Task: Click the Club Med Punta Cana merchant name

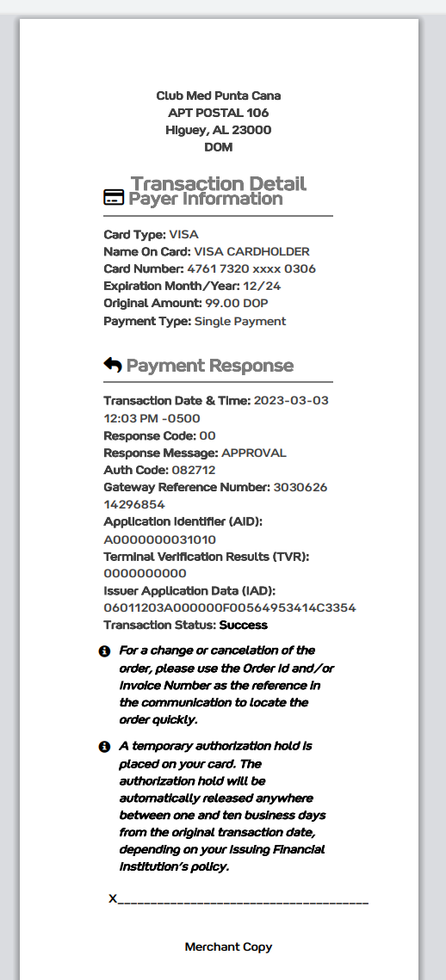Action: pos(219,96)
